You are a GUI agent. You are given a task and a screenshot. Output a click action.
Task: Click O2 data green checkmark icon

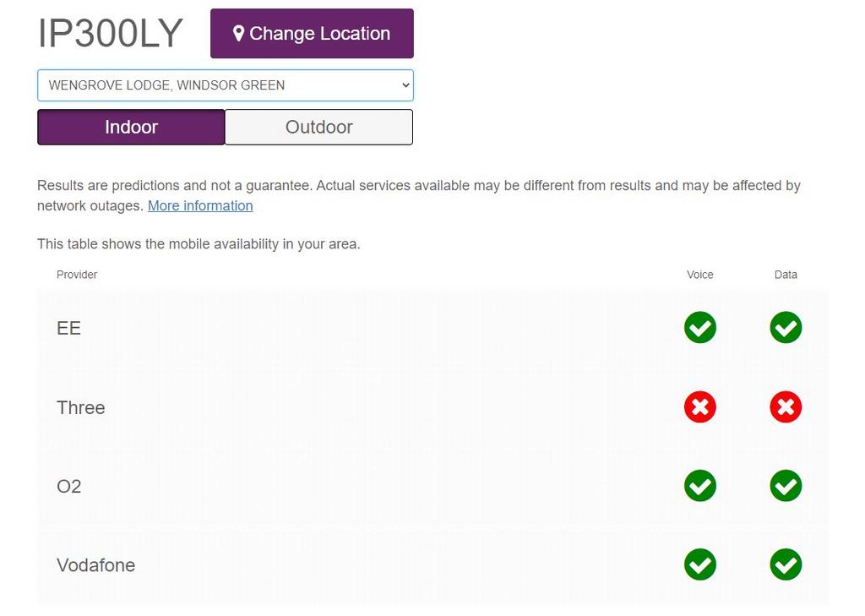[786, 486]
